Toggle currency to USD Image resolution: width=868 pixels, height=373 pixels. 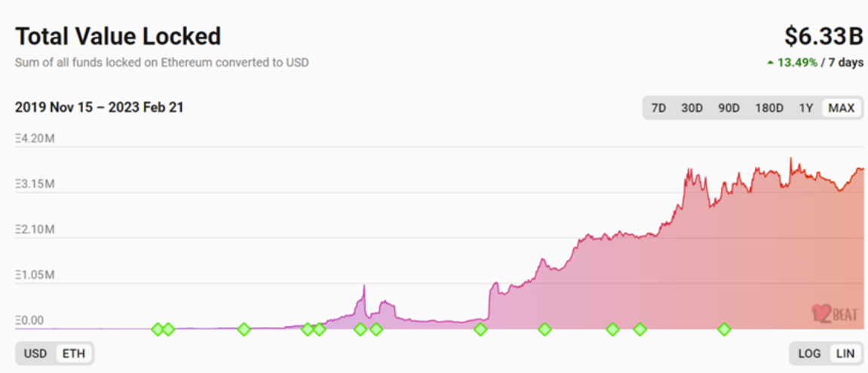35,353
